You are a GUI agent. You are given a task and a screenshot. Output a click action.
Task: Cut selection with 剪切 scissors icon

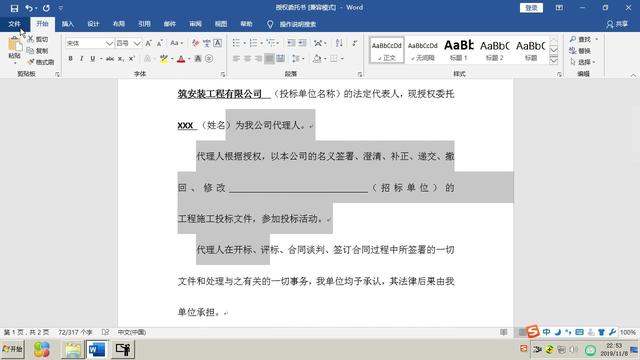tap(31, 39)
